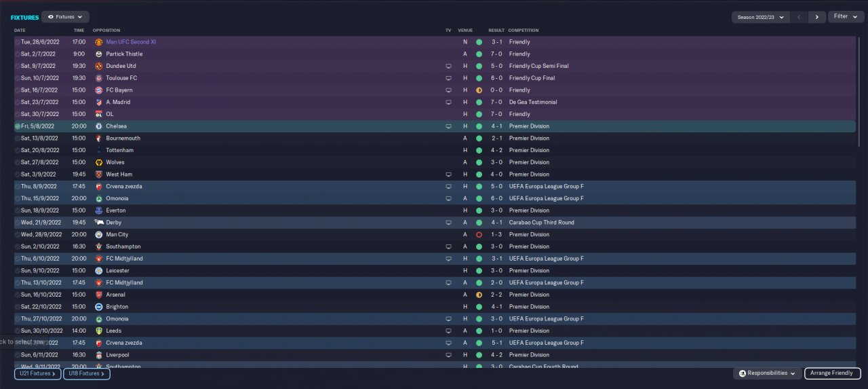Toggle the row selector for Bournemouth fixture
The image size is (868, 389).
point(18,138)
